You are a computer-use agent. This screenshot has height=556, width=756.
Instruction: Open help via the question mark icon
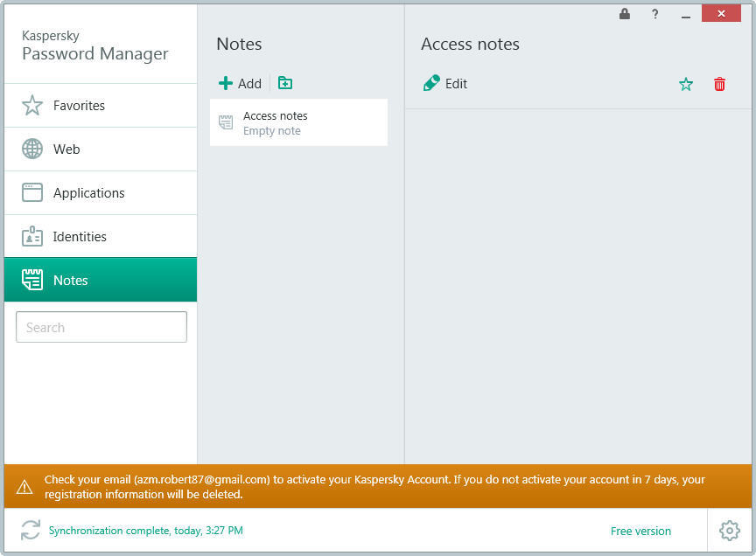point(654,14)
